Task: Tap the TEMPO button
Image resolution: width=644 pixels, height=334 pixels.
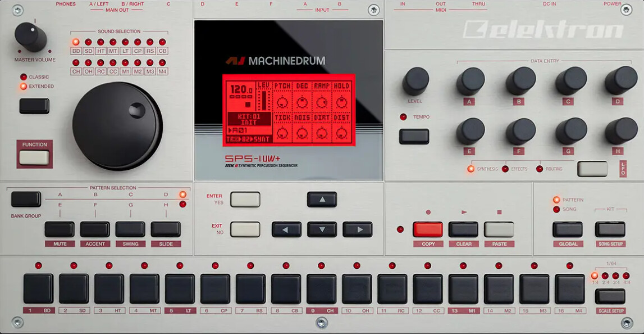Action: click(x=414, y=137)
